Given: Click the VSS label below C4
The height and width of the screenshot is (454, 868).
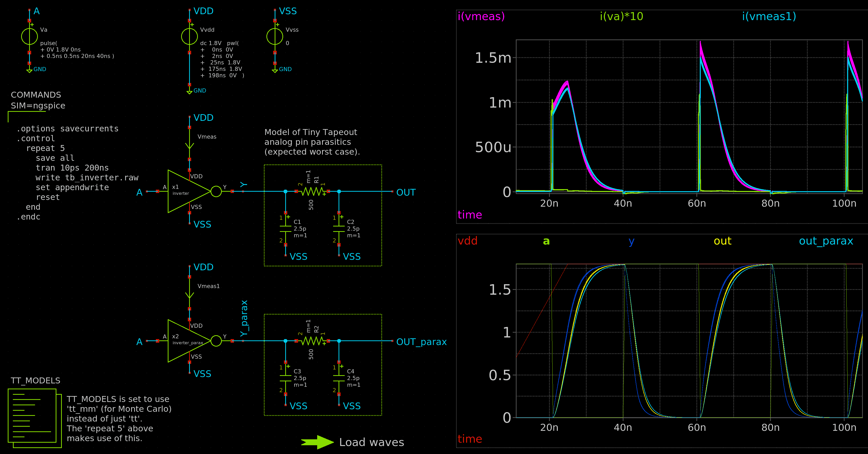Looking at the screenshot, I should (351, 406).
